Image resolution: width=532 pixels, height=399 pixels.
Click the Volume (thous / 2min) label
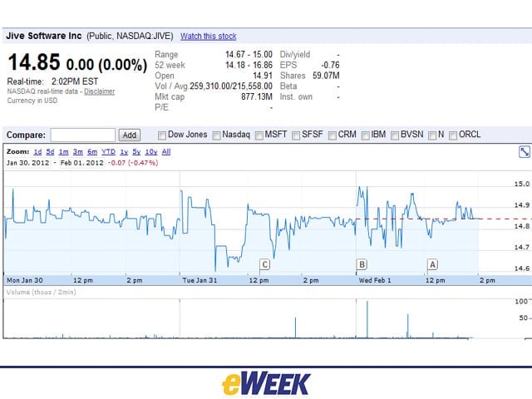click(41, 292)
